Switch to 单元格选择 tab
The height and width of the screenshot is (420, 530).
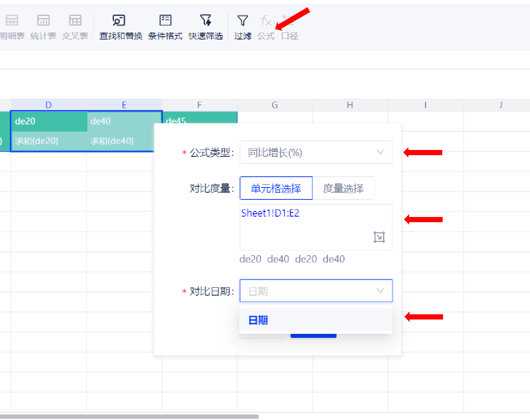[276, 188]
